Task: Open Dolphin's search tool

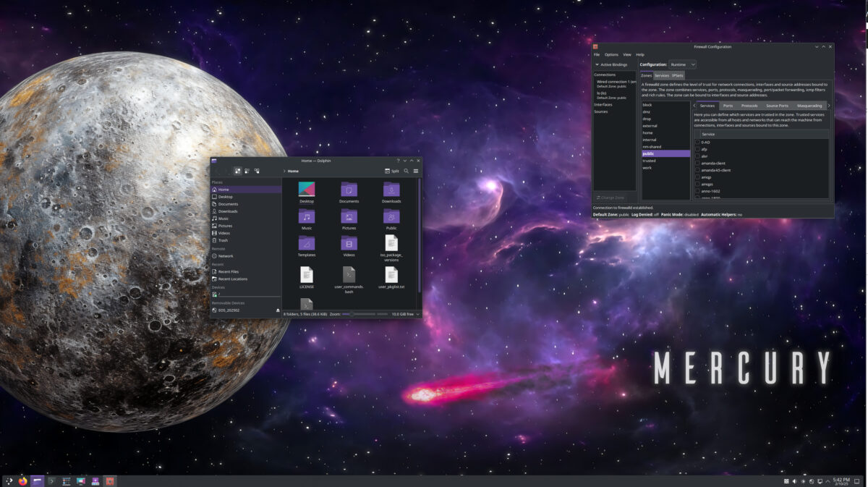Action: pyautogui.click(x=406, y=171)
